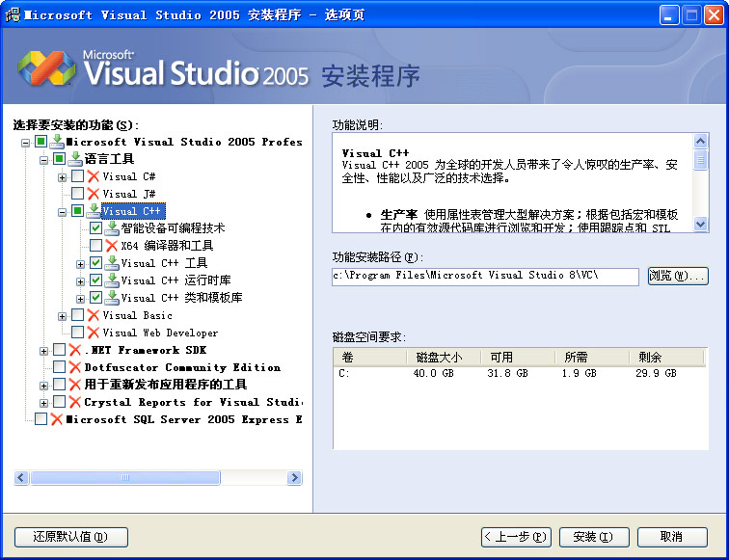Click the 磁盘大小 column header
The image size is (729, 560).
(x=444, y=358)
